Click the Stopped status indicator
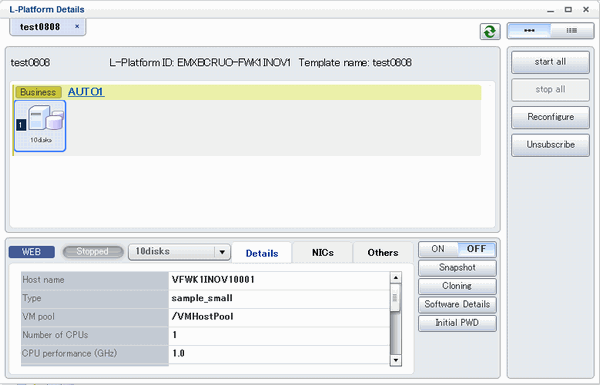 pos(93,251)
